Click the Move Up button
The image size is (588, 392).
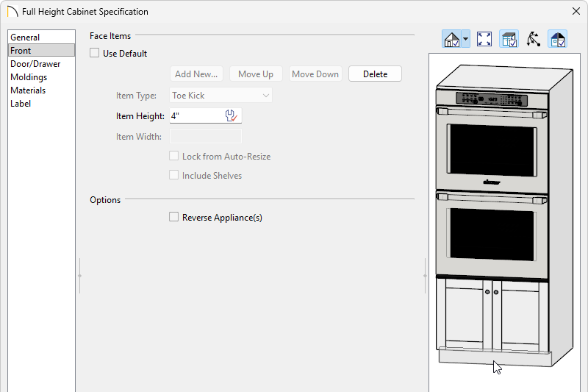pos(256,74)
